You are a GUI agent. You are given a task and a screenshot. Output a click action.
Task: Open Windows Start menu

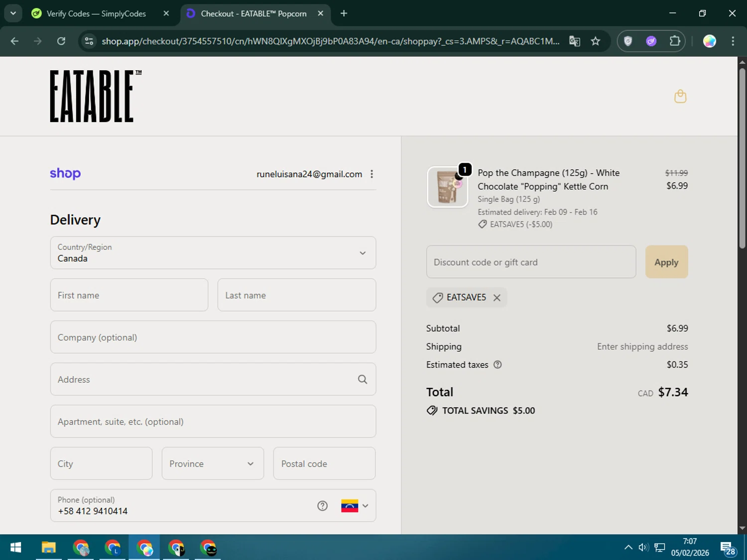tap(16, 548)
